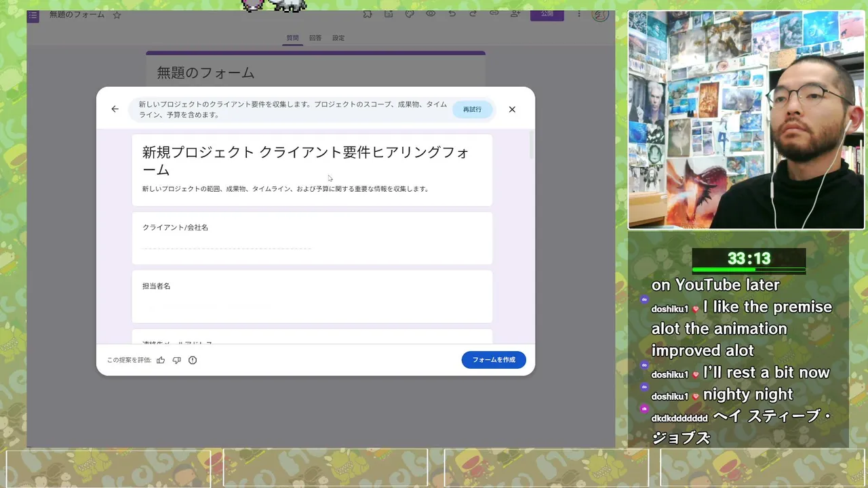
Task: Edit the prompt text in the dialog
Action: pyautogui.click(x=293, y=110)
